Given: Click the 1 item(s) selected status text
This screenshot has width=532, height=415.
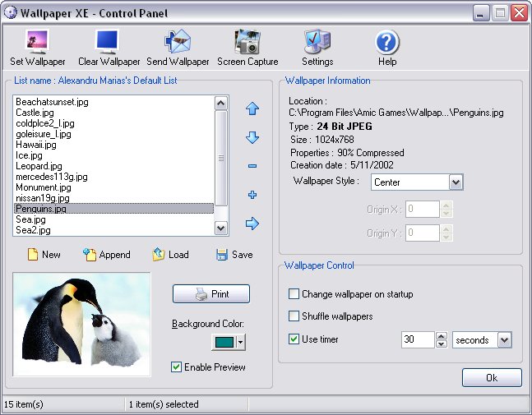Looking at the screenshot, I should (164, 404).
